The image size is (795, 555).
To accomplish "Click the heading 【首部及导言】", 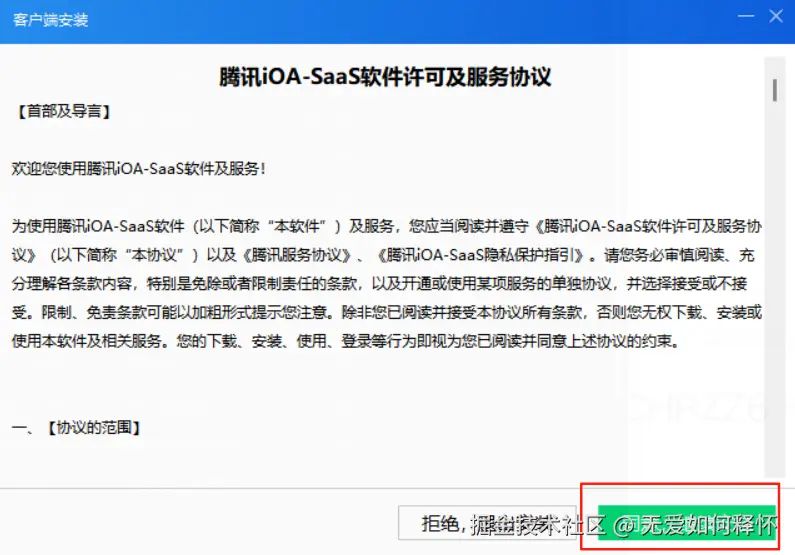I will [x=64, y=112].
